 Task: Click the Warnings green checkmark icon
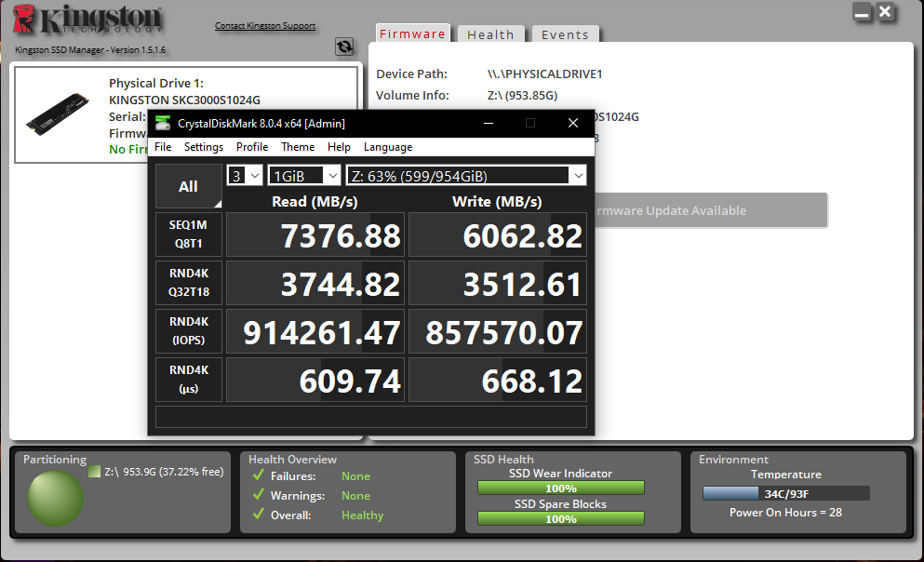[x=259, y=496]
